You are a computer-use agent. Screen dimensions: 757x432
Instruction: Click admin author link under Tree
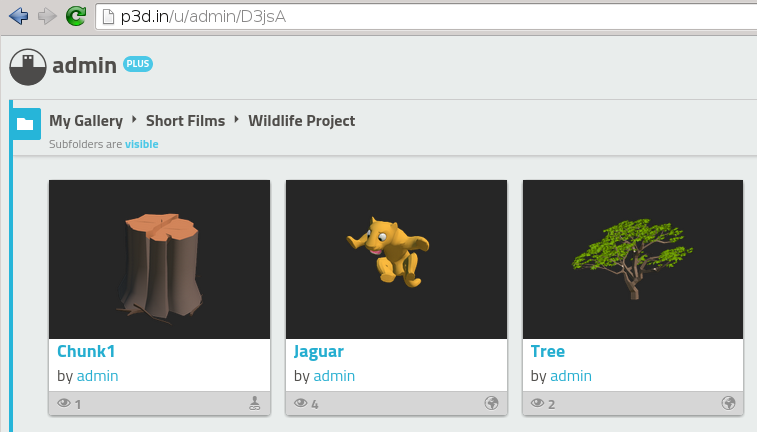coord(571,376)
